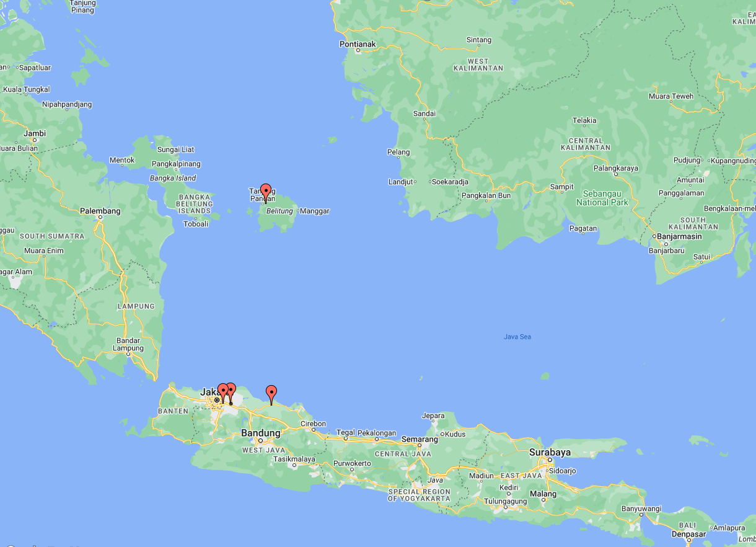The image size is (756, 547).
Task: Click the Bandung city dot symbol
Action: pos(261,441)
